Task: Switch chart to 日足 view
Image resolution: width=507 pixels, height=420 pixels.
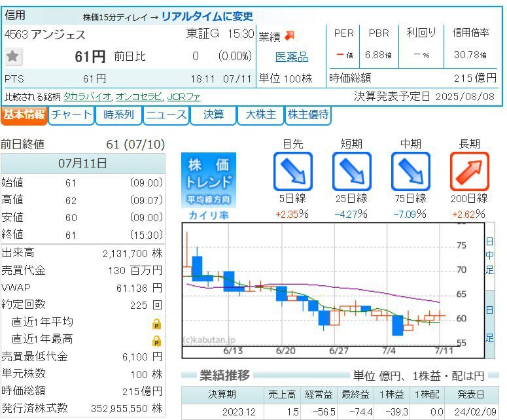Action: pos(489,324)
